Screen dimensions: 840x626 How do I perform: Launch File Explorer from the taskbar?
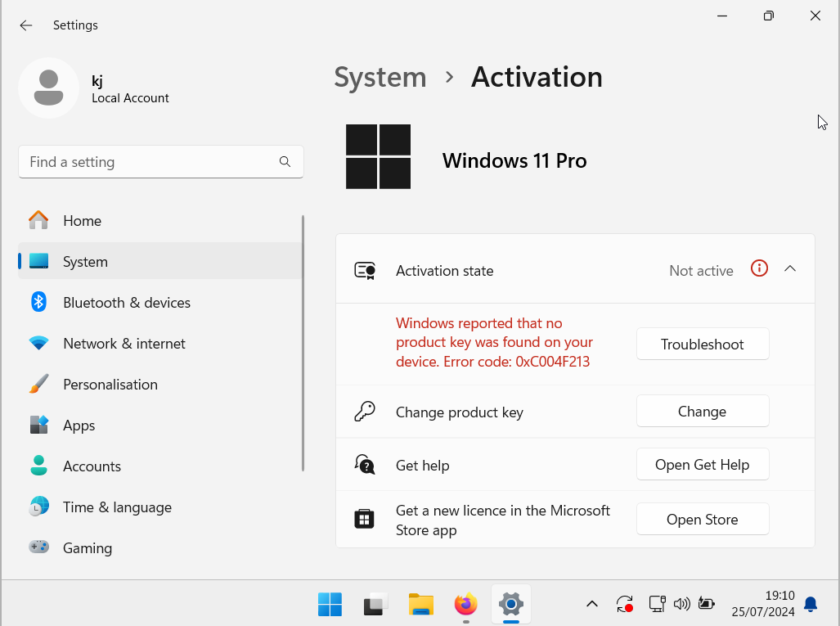[421, 605]
